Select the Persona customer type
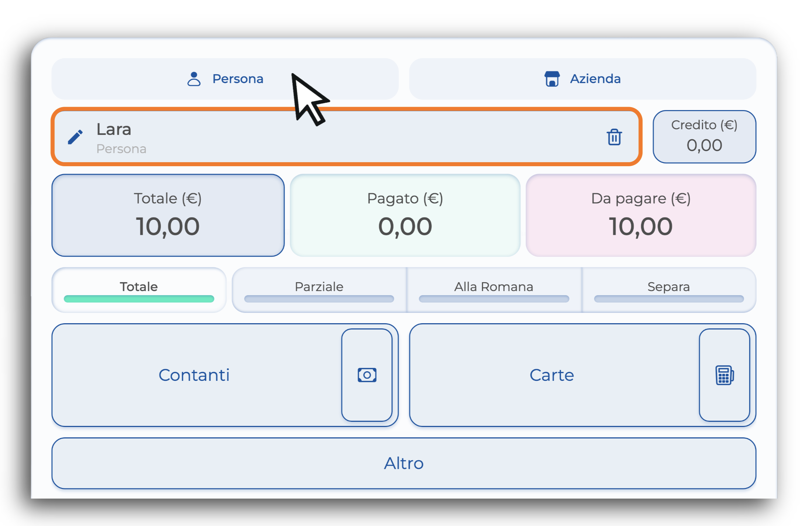Viewport: 812px width, 526px height. click(225, 79)
